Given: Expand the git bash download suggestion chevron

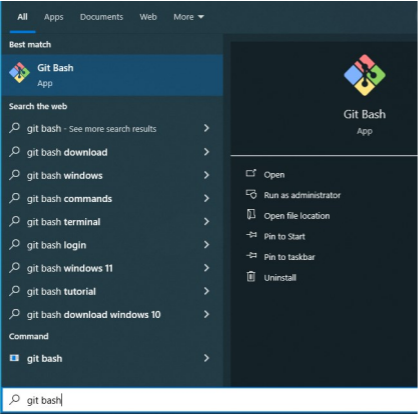Looking at the screenshot, I should click(206, 152).
